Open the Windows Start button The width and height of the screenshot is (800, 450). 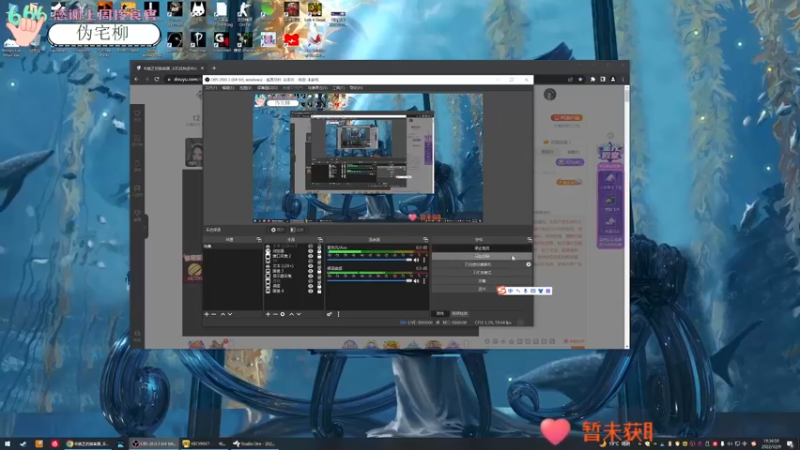pos(8,444)
